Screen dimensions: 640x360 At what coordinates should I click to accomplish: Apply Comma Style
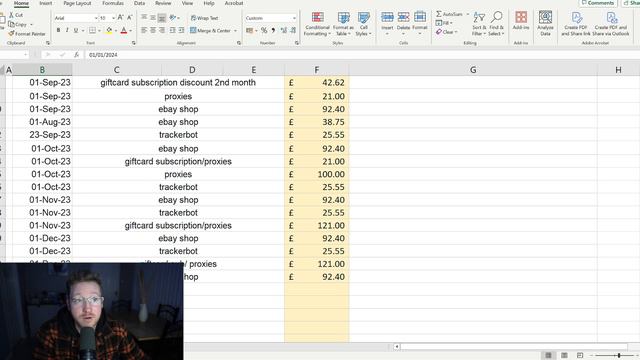pos(273,31)
